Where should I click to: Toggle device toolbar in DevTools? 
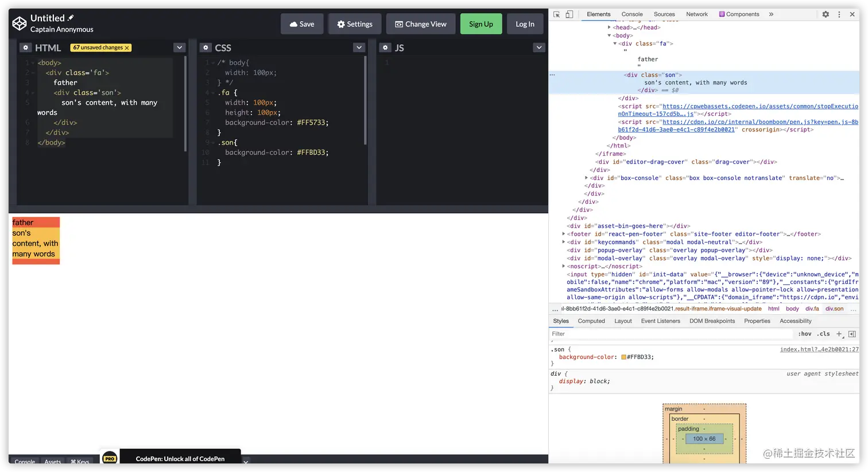[x=569, y=14]
